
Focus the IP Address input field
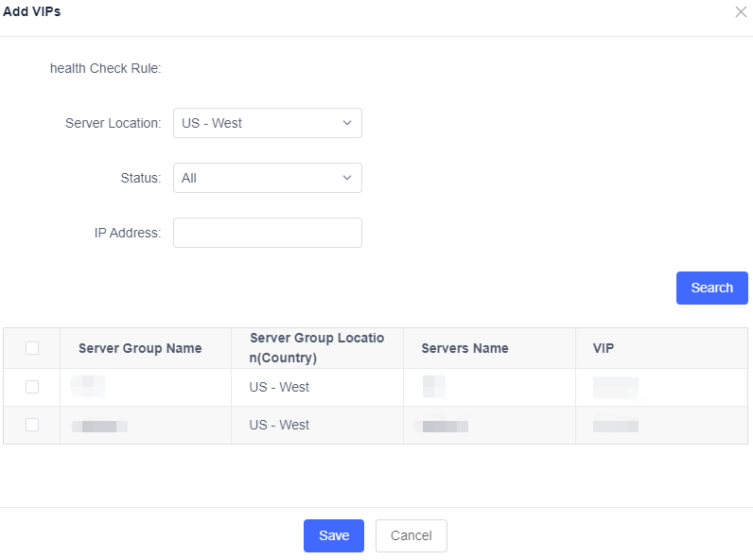point(267,233)
